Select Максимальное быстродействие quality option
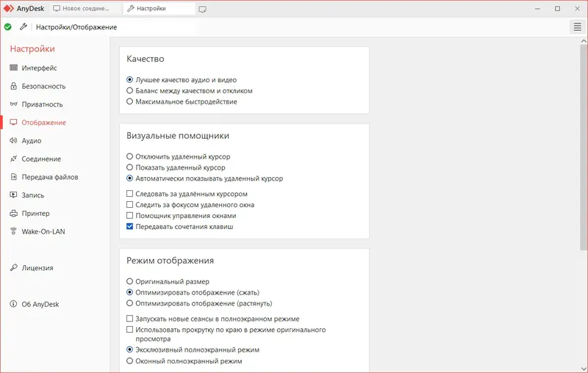 click(x=130, y=102)
